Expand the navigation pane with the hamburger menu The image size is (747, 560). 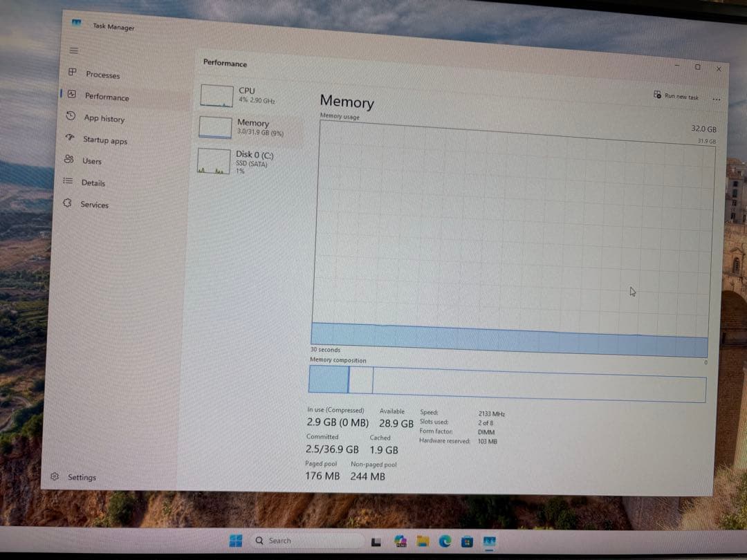pyautogui.click(x=72, y=50)
